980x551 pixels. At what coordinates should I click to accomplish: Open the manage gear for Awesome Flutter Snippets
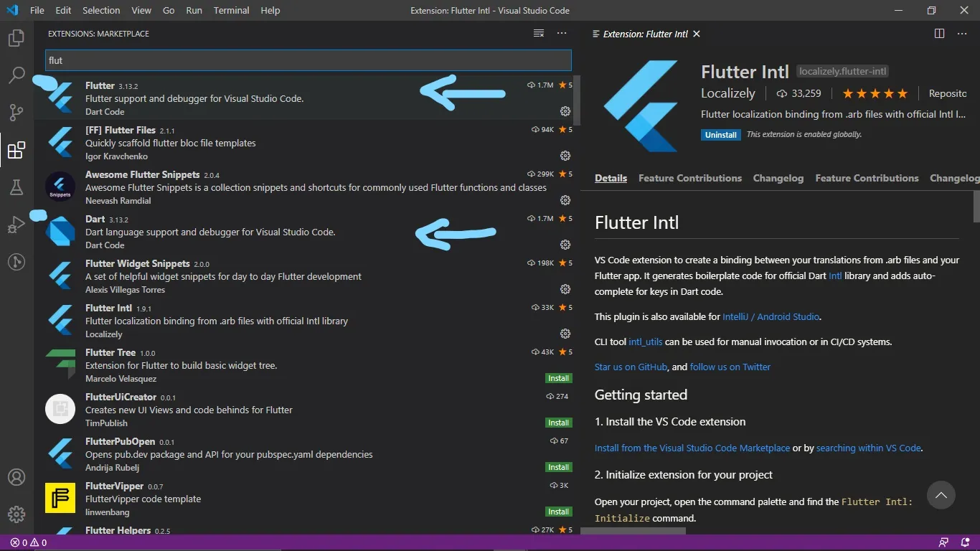(565, 200)
